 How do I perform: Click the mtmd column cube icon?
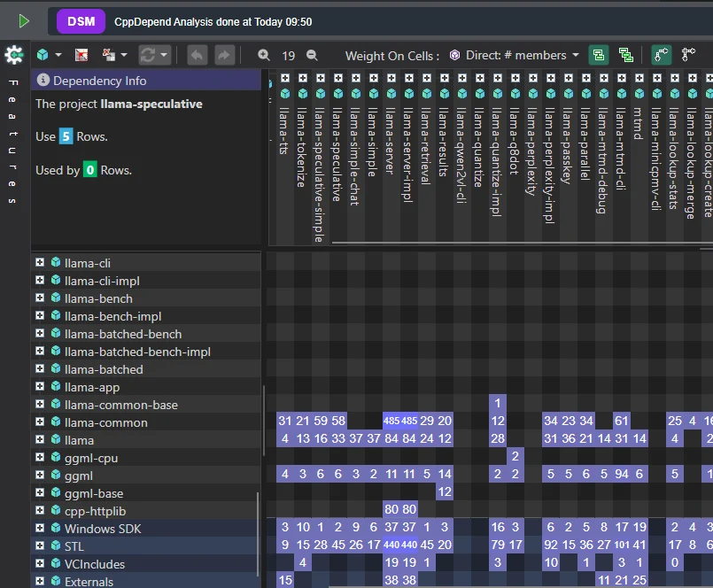pos(639,94)
